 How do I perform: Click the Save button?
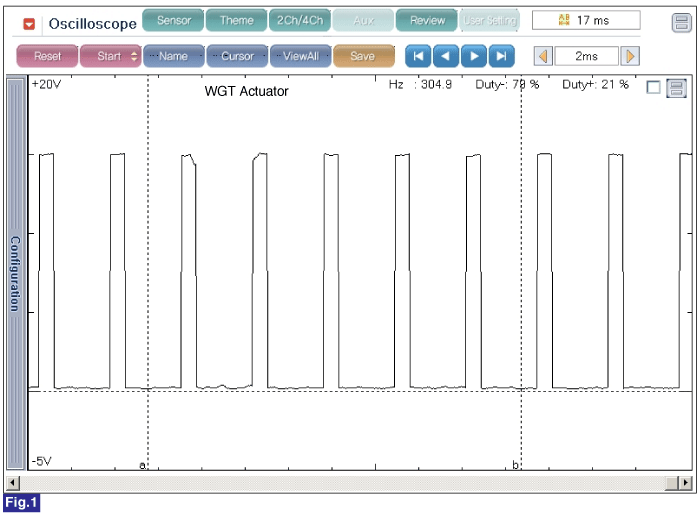(x=363, y=56)
